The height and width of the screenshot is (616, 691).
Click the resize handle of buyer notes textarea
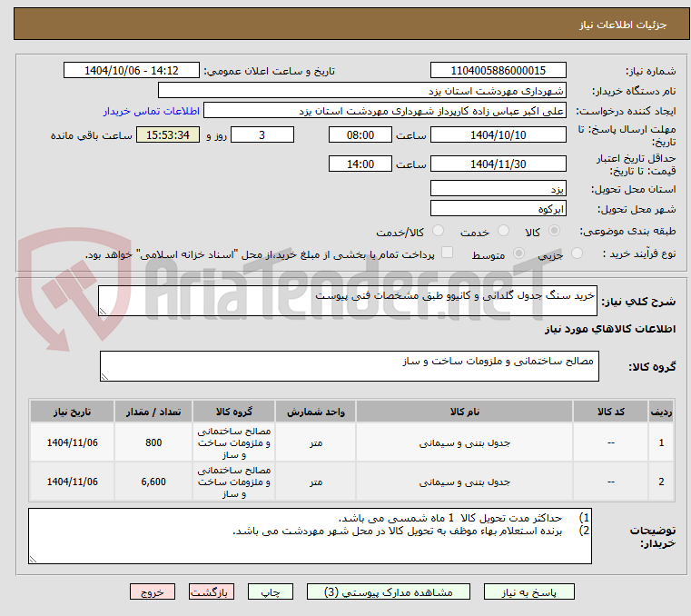[33, 559]
